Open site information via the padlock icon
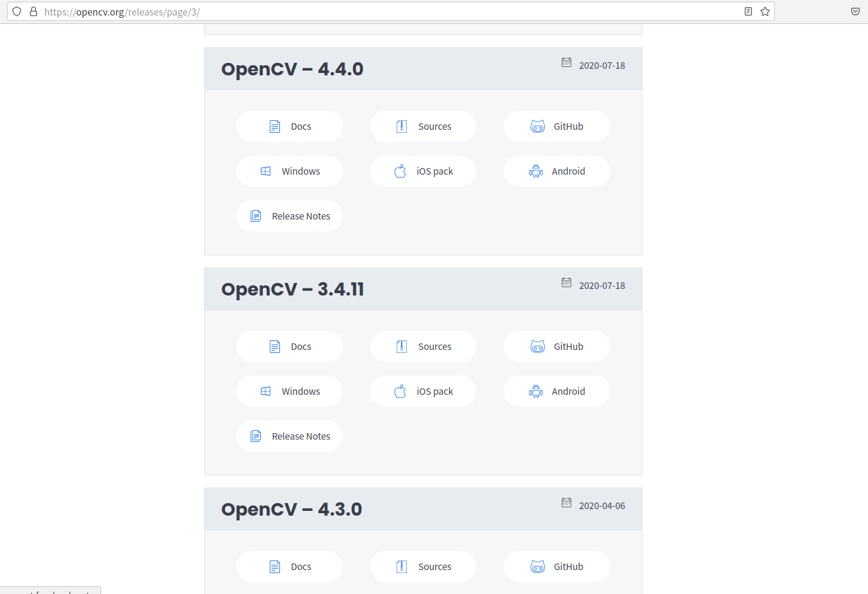 tap(33, 11)
